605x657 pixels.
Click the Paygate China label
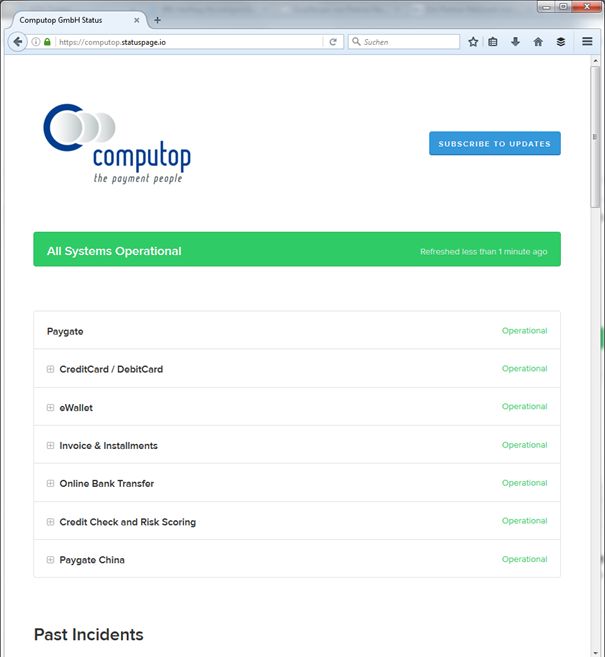point(92,560)
